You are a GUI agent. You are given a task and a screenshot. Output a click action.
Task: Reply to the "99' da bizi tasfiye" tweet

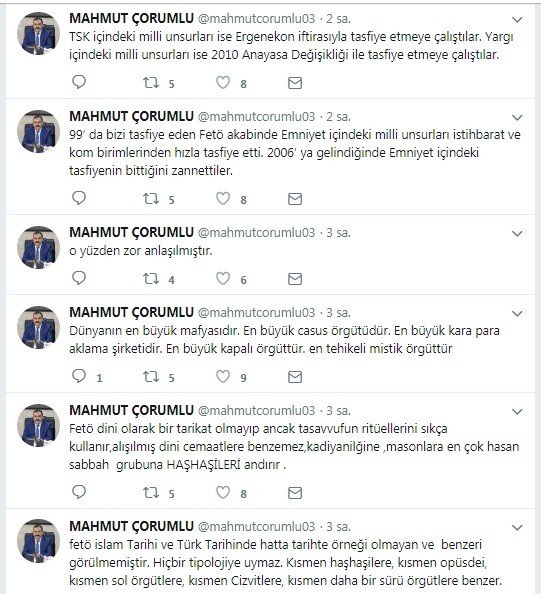point(79,198)
